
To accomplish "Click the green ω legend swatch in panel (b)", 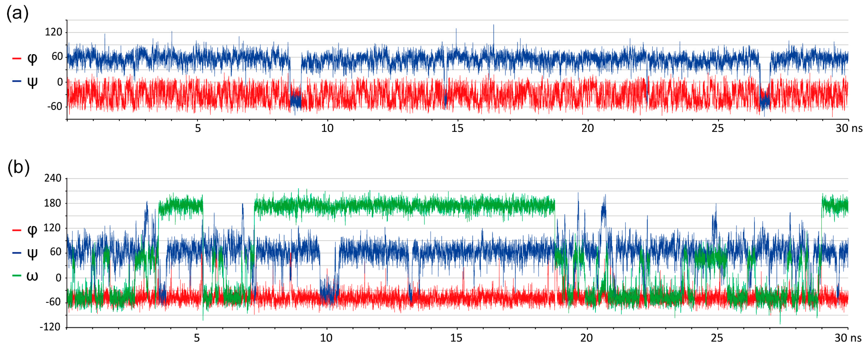I will click(x=16, y=276).
